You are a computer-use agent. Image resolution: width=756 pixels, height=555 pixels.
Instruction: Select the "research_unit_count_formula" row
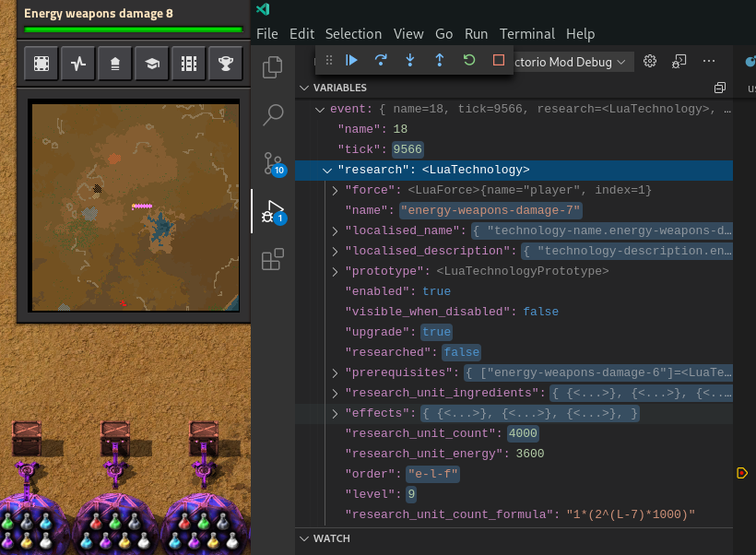(514, 514)
